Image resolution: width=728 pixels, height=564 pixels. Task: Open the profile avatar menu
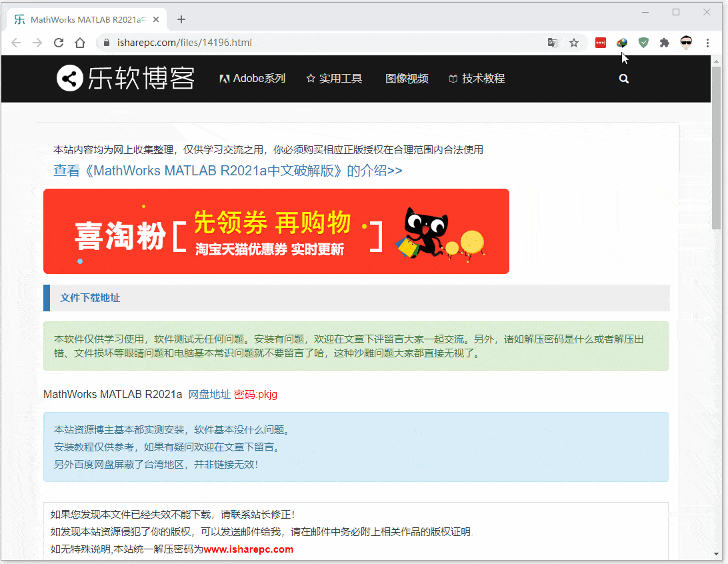pyautogui.click(x=686, y=43)
